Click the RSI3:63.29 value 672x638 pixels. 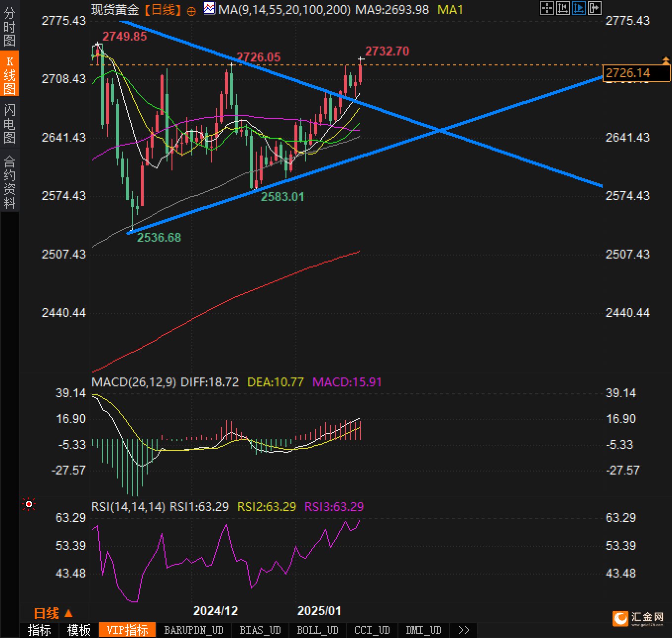coord(334,507)
